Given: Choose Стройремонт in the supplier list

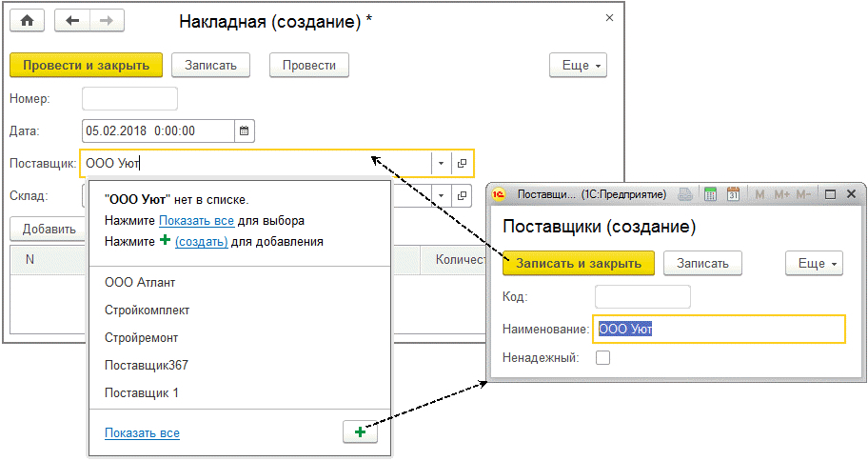Looking at the screenshot, I should pyautogui.click(x=142, y=338).
